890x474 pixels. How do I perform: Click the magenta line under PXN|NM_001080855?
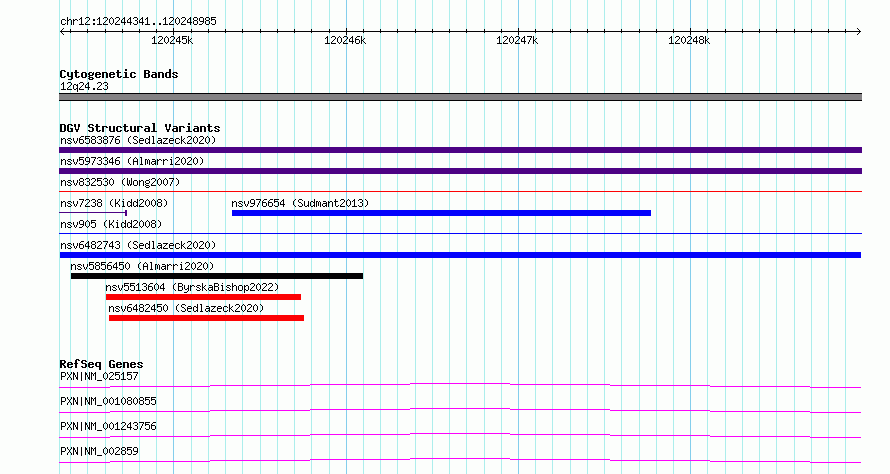click(x=460, y=410)
